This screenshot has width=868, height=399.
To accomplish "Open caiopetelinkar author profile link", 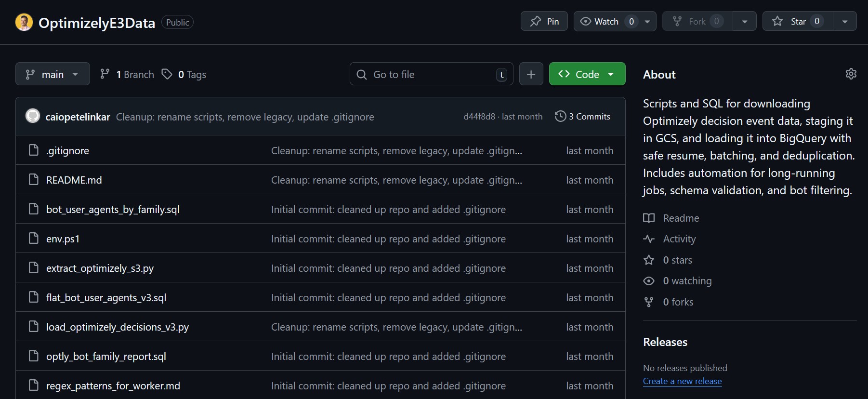I will [78, 117].
